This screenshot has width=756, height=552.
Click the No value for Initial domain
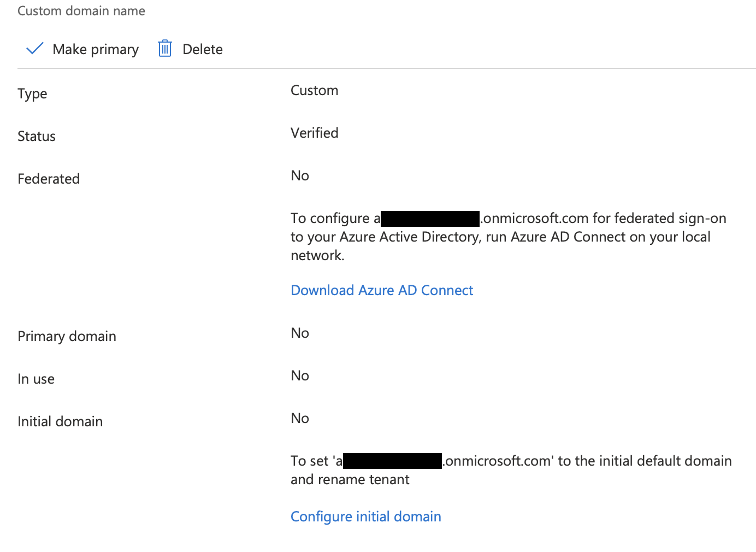coord(300,418)
